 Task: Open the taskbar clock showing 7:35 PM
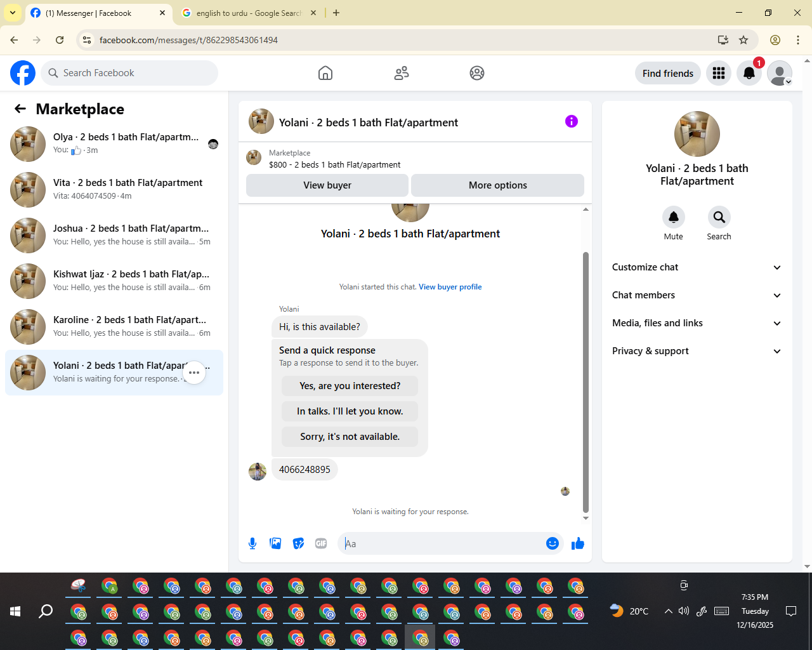[755, 611]
